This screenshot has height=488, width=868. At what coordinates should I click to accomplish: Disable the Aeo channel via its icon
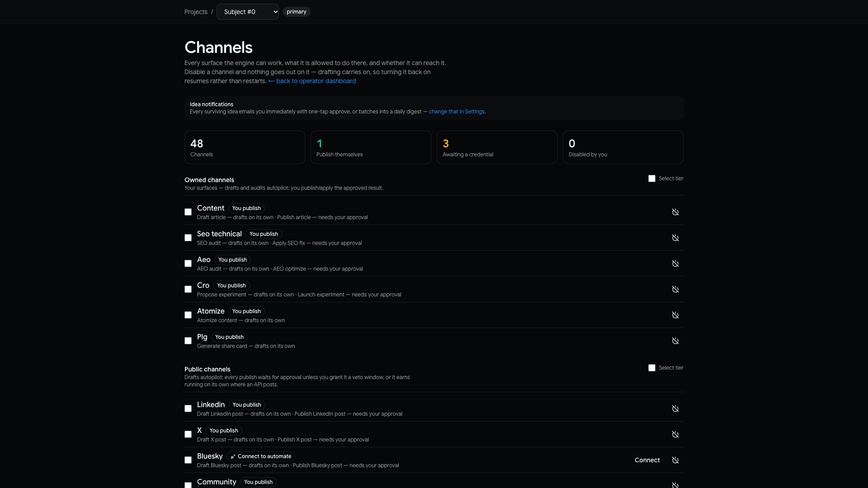point(675,263)
